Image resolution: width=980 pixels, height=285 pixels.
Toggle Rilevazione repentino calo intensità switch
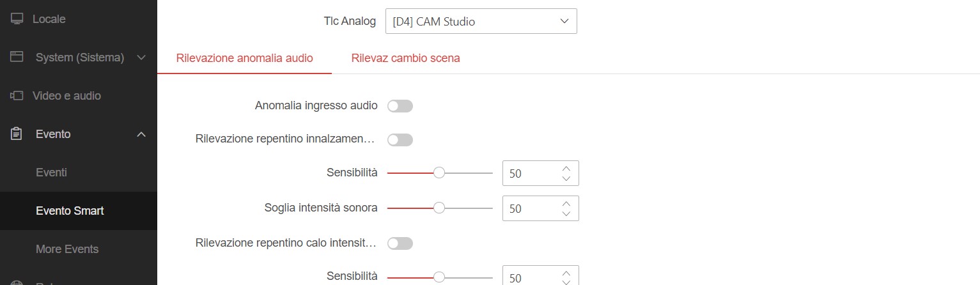tap(400, 243)
